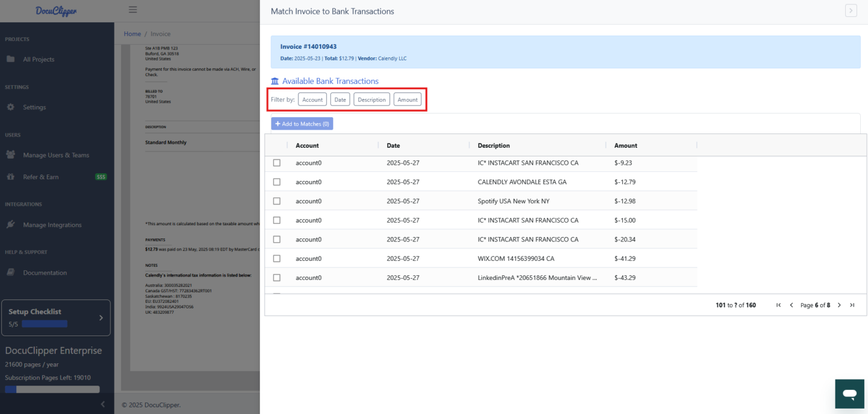Click the DocuClipper logo
Viewport: 868px width, 414px height.
tap(56, 11)
